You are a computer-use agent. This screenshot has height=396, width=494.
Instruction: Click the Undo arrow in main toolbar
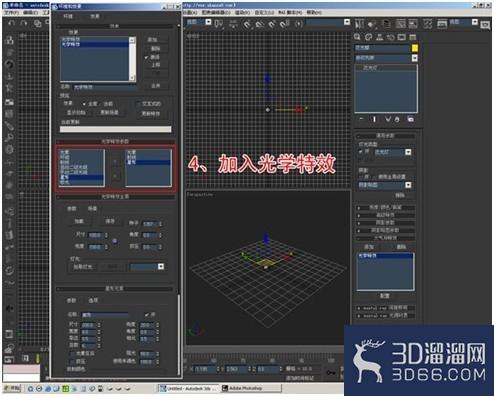tap(11, 23)
